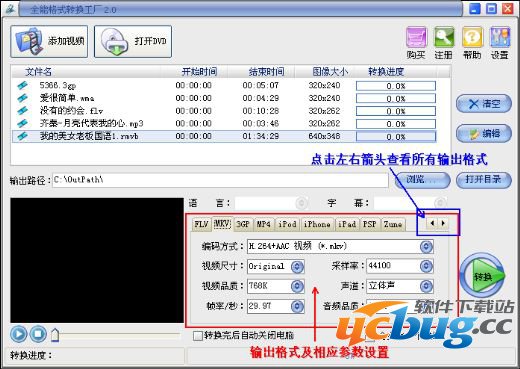Click the preview seek slider handle
Screen dimensions: 520x369
tap(55, 335)
